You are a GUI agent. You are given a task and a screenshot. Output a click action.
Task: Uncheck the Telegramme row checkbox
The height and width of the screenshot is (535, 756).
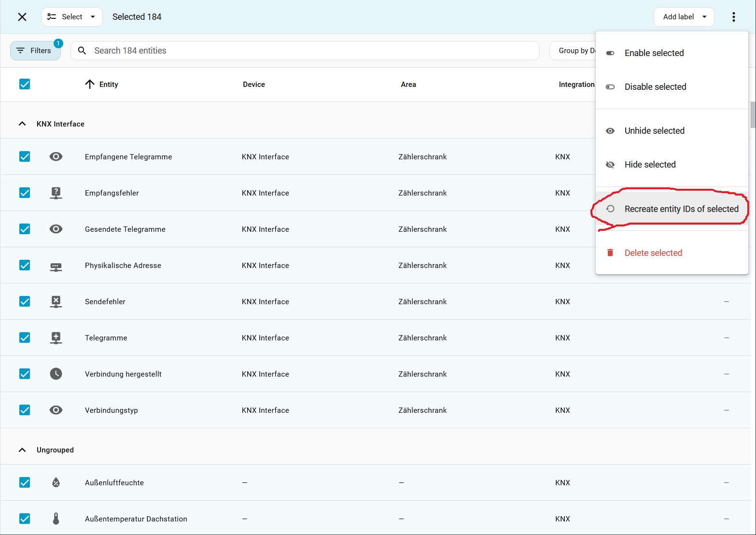25,338
